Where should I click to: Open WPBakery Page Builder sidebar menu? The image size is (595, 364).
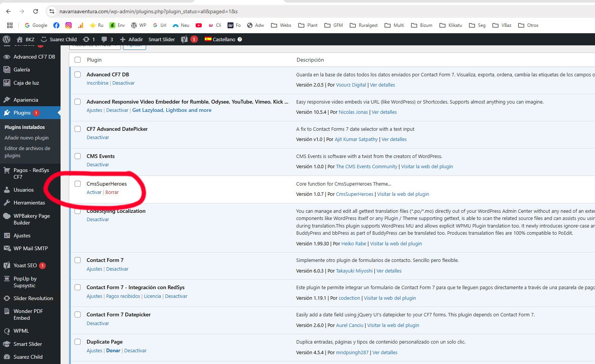click(x=30, y=219)
